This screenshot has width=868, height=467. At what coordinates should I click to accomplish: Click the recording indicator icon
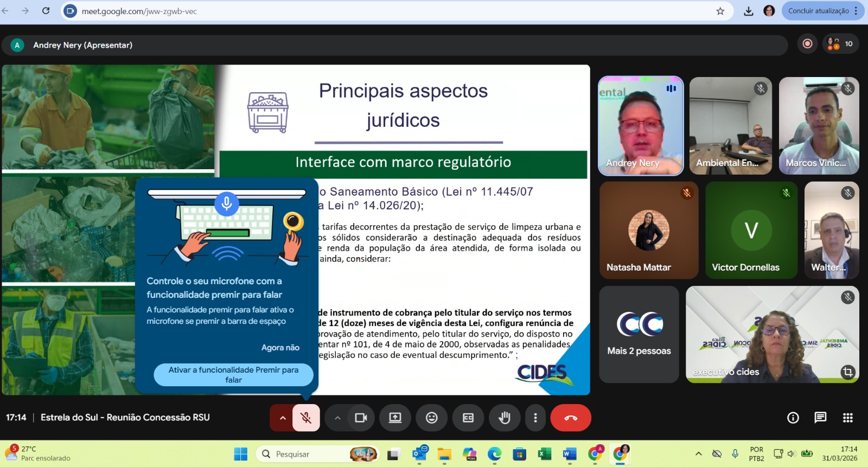[x=807, y=44]
